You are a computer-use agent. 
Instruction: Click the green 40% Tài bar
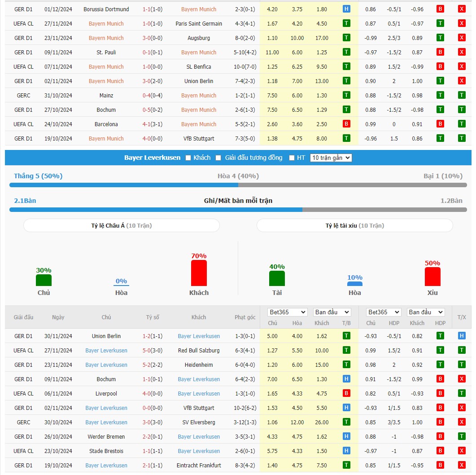(x=277, y=278)
